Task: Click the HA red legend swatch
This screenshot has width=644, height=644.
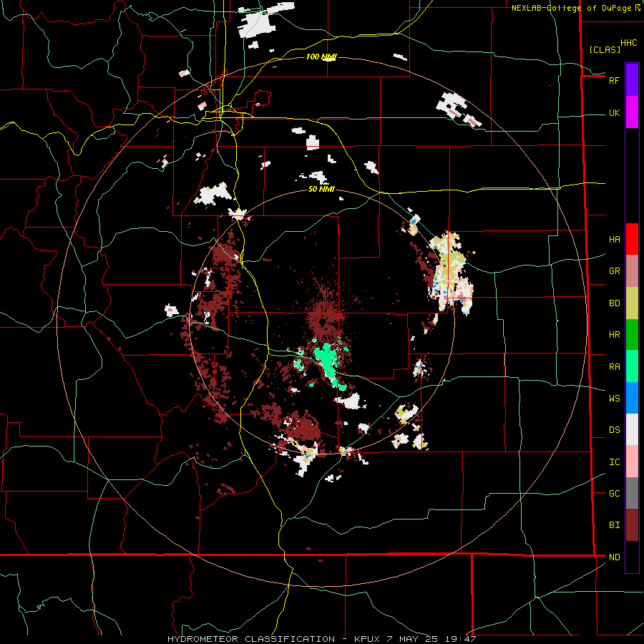Action: coord(632,239)
